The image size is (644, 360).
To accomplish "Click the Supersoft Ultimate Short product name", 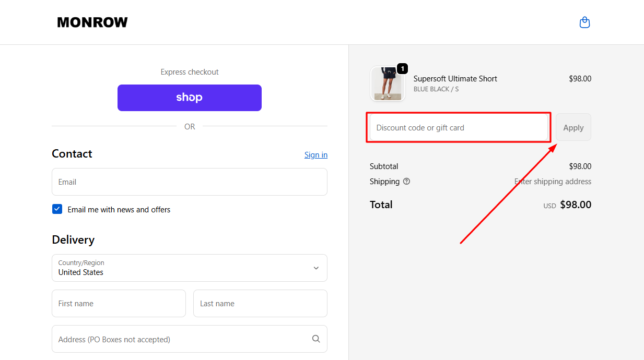I will 455,79.
